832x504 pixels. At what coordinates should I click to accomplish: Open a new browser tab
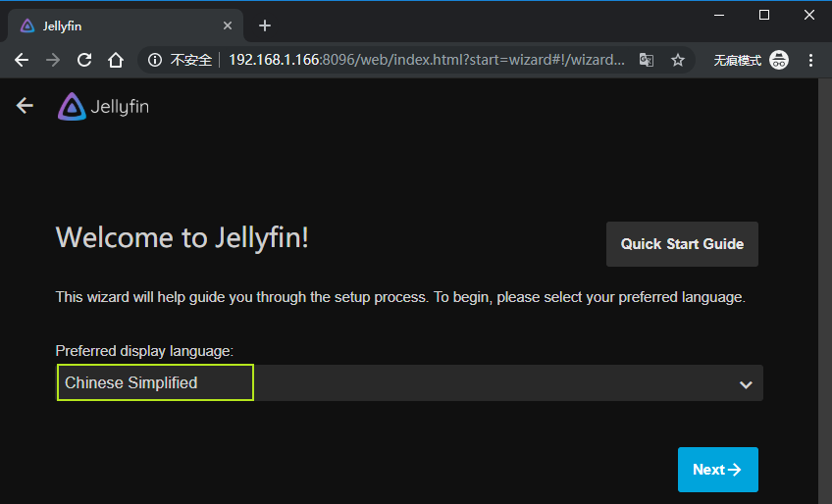(264, 25)
